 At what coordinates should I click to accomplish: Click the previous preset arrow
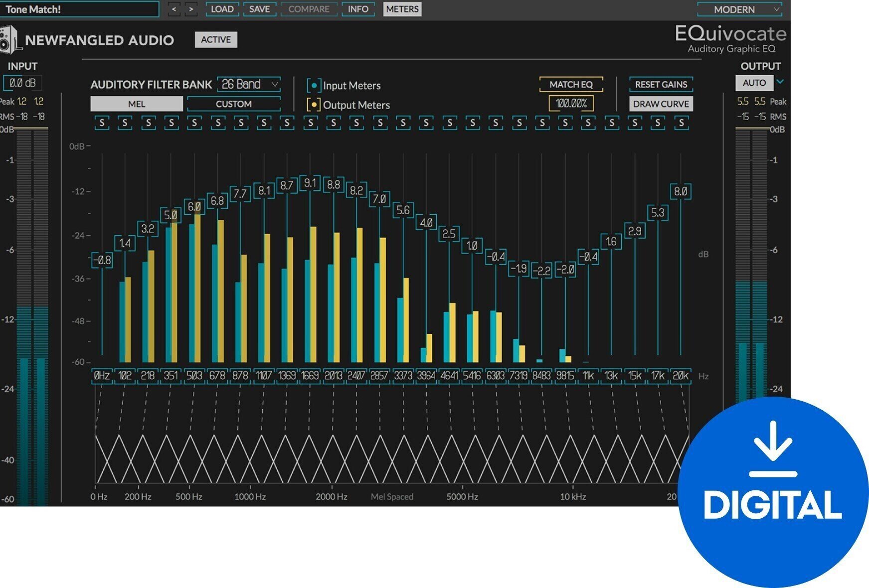tap(173, 9)
